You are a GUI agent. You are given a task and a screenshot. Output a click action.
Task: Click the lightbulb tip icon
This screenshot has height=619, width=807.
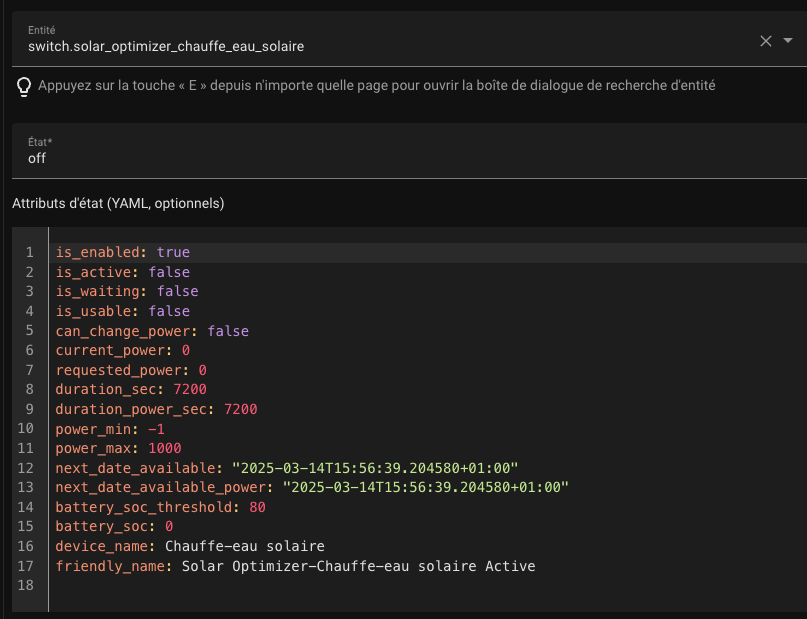(x=24, y=86)
